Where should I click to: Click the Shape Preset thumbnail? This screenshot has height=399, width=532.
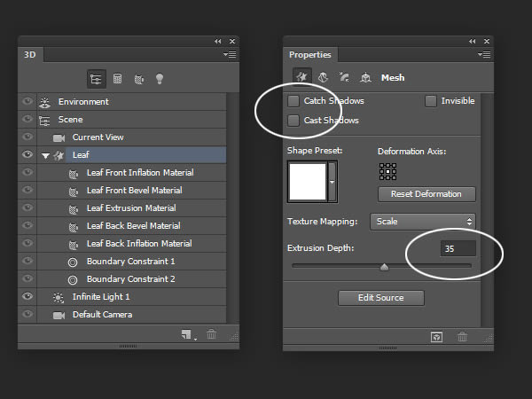click(x=308, y=182)
